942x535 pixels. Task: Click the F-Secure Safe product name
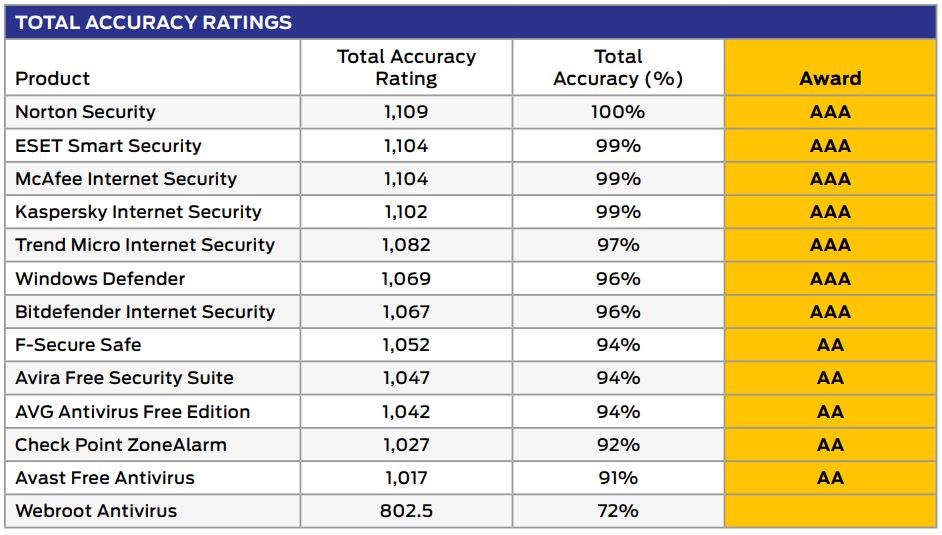tap(78, 345)
